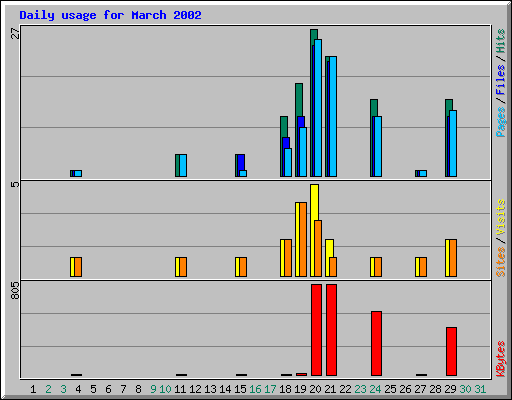The image size is (512, 400).
Task: Select the red KBytes bar for day 21
Action: pos(331,330)
